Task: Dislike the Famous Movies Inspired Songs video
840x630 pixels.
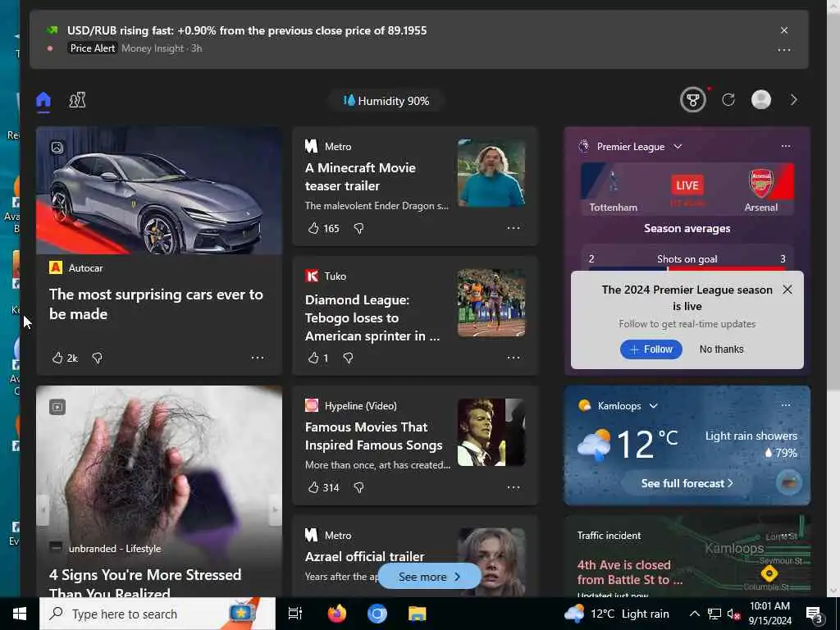Action: click(359, 487)
